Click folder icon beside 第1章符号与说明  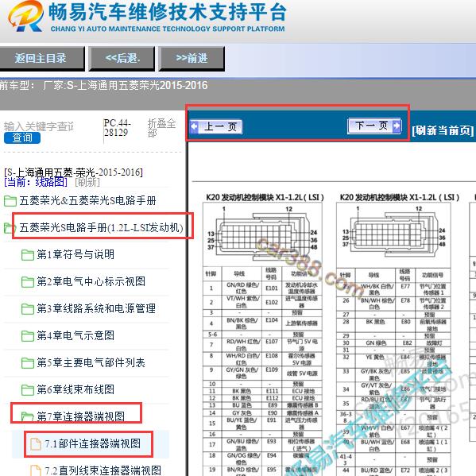[28, 255]
